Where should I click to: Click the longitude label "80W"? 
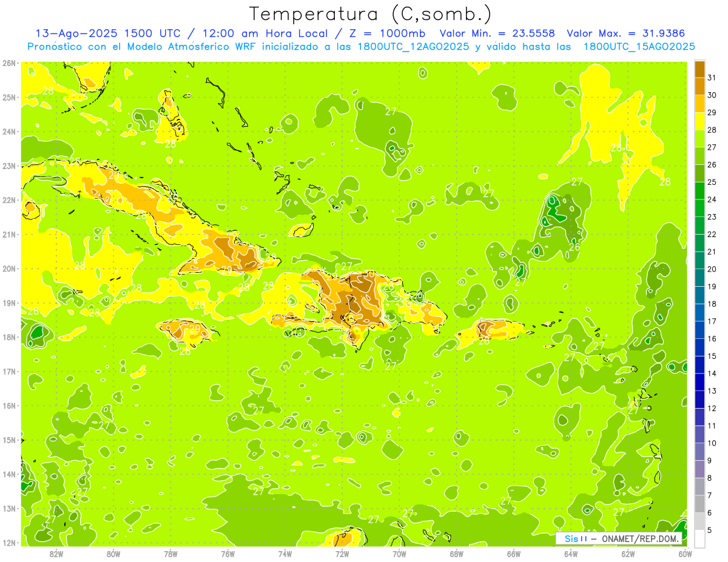pos(113,553)
